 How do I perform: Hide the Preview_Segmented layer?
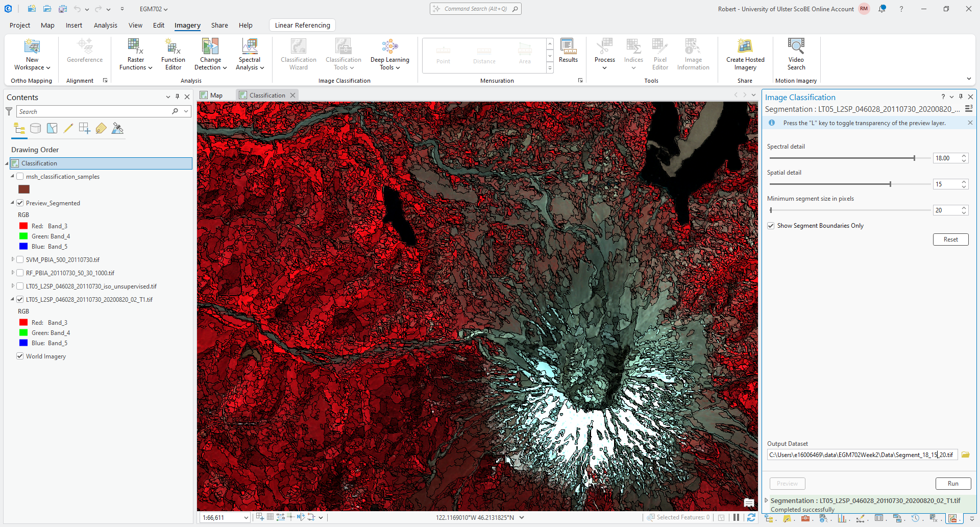tap(20, 203)
